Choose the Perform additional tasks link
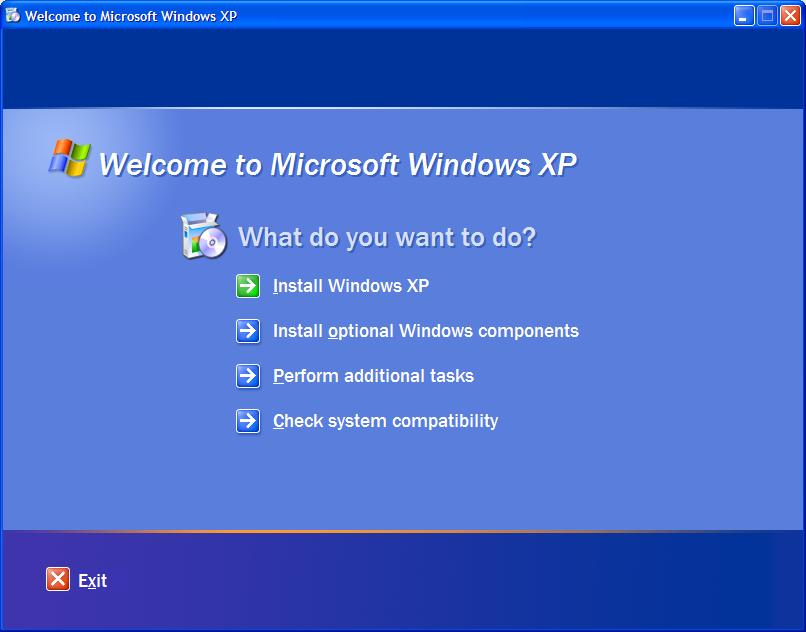Image resolution: width=806 pixels, height=632 pixels. pos(373,375)
